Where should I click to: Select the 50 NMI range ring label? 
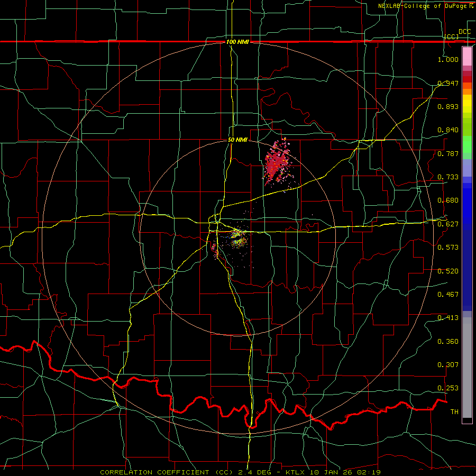[237, 140]
